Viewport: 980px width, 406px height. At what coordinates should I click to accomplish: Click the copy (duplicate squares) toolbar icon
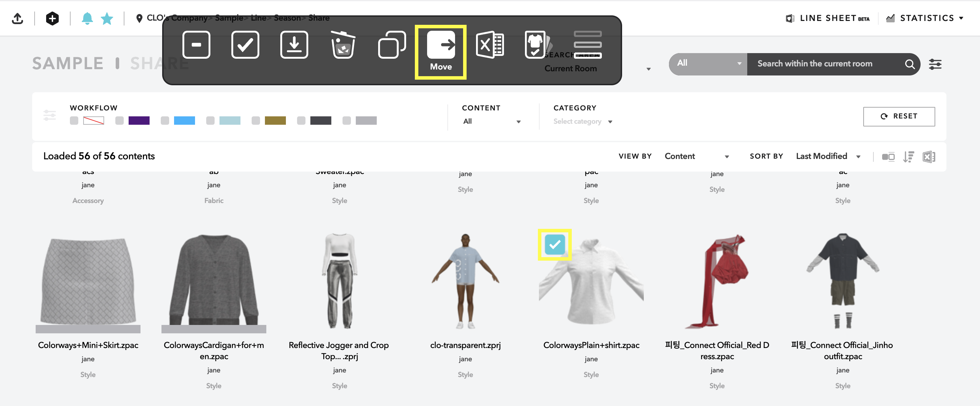(392, 45)
